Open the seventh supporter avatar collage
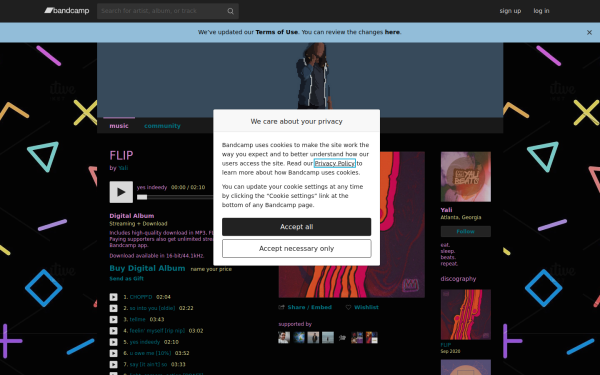Viewport: 600px width, 375px height. [x=372, y=338]
